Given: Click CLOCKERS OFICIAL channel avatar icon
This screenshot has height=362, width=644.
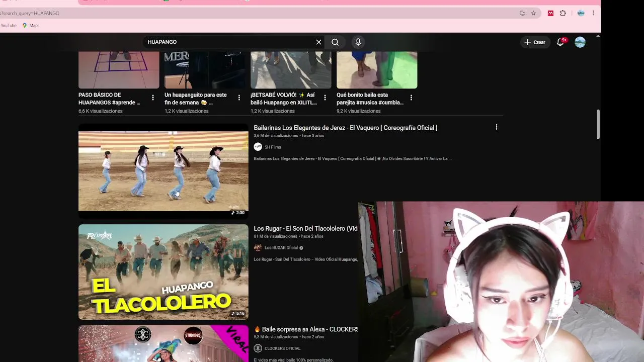Looking at the screenshot, I should tap(258, 348).
